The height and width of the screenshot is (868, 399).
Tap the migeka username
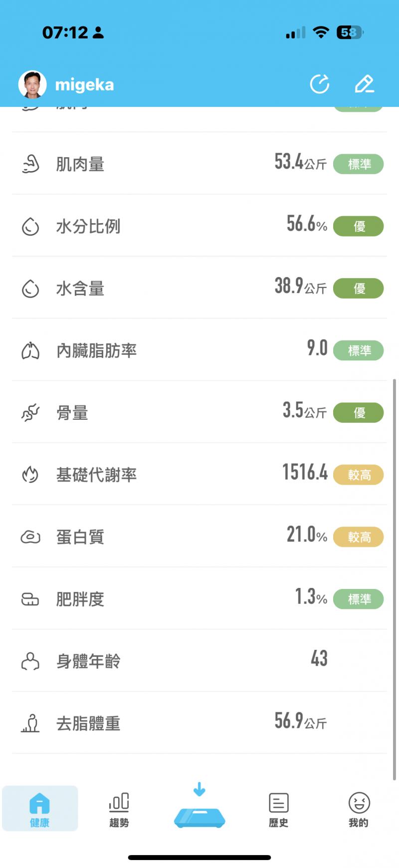(84, 85)
